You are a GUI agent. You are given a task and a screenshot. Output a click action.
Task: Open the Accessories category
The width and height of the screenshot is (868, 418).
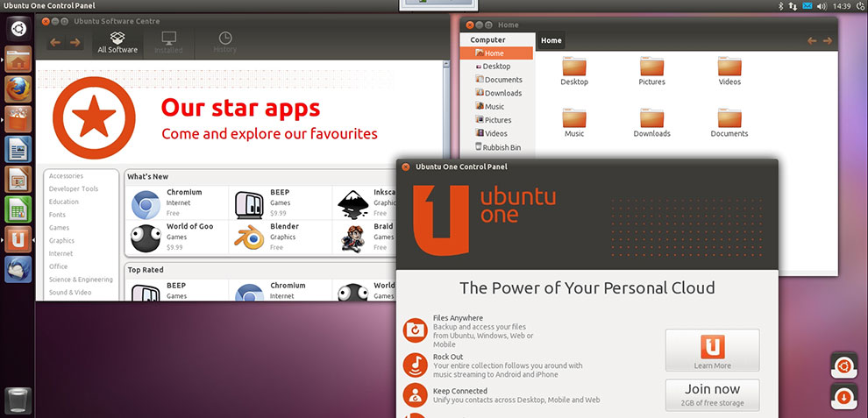[x=66, y=176]
